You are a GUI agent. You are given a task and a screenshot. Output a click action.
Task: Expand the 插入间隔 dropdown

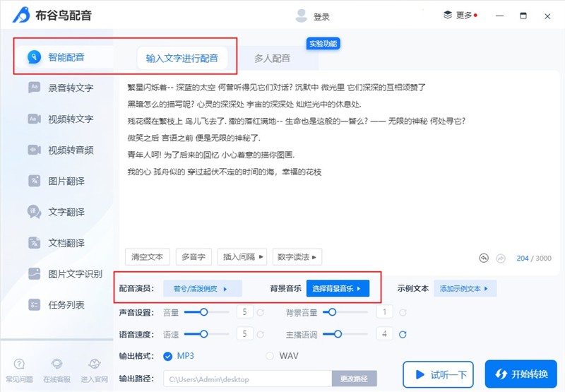242,257
